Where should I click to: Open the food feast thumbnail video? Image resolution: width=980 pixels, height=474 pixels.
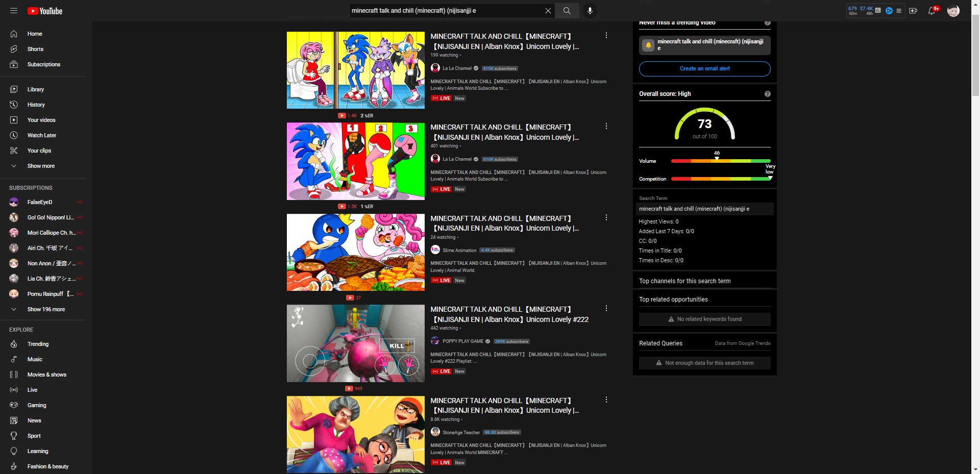(356, 252)
